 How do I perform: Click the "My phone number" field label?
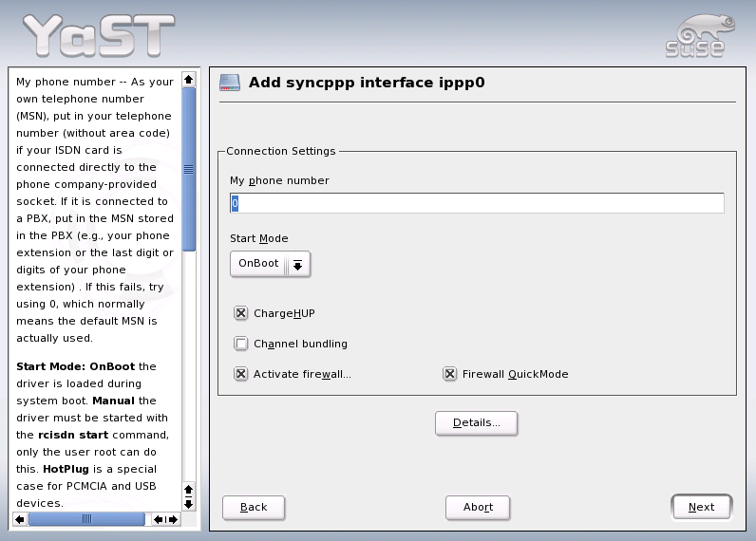pyautogui.click(x=279, y=180)
